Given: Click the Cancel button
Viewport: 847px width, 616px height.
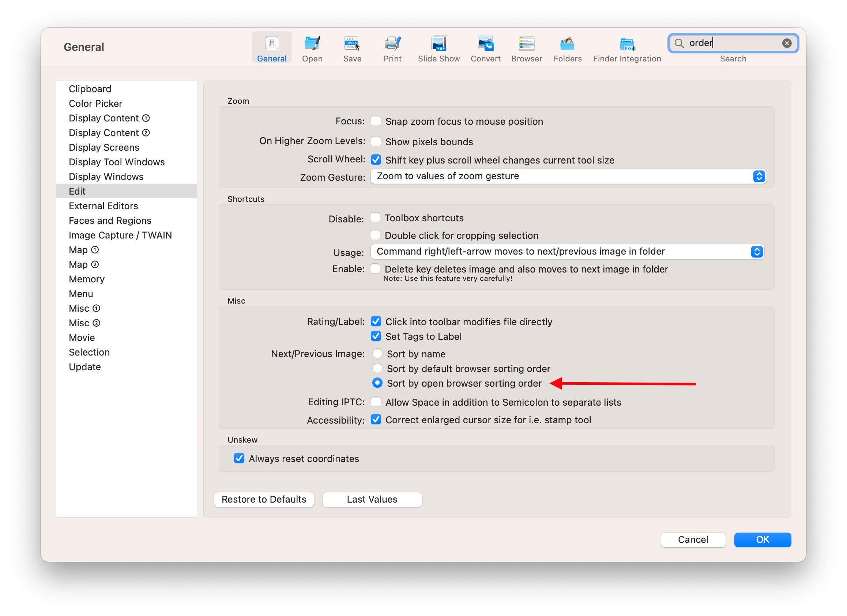Looking at the screenshot, I should pyautogui.click(x=693, y=540).
